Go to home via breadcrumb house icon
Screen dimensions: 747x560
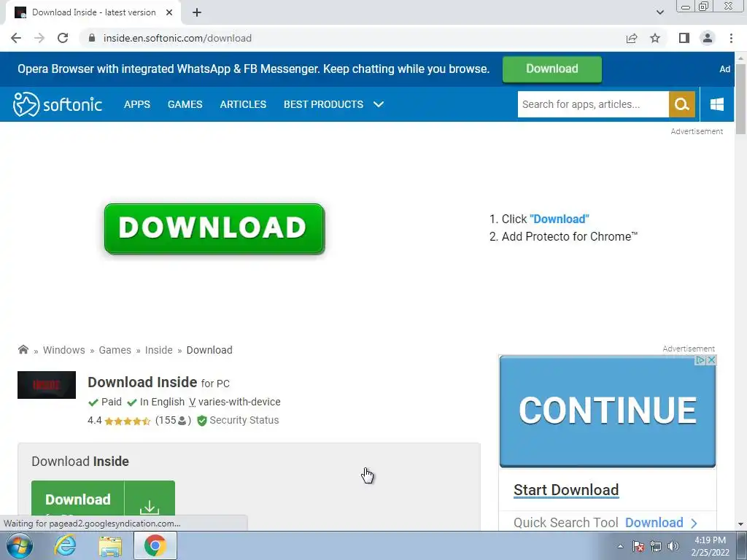23,349
